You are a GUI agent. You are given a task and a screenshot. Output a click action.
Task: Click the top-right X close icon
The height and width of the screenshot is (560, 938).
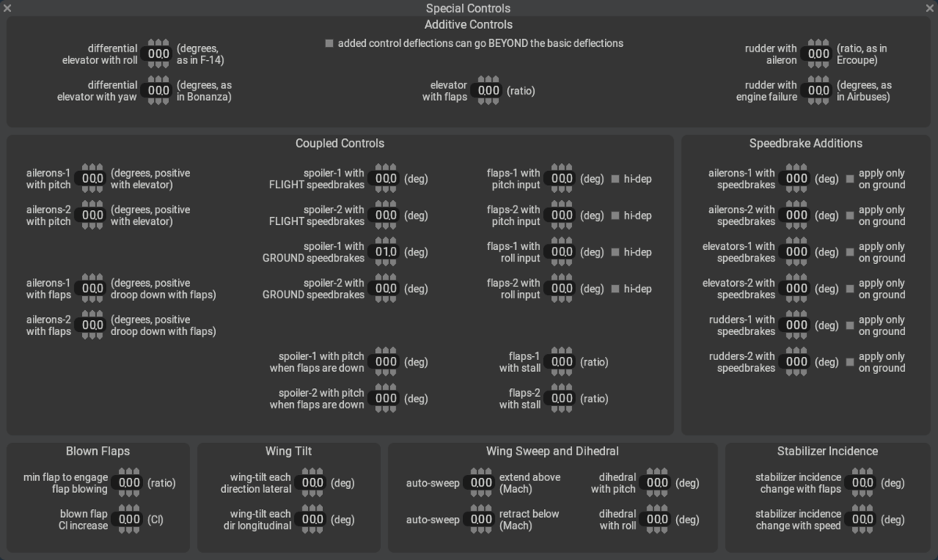pyautogui.click(x=930, y=8)
